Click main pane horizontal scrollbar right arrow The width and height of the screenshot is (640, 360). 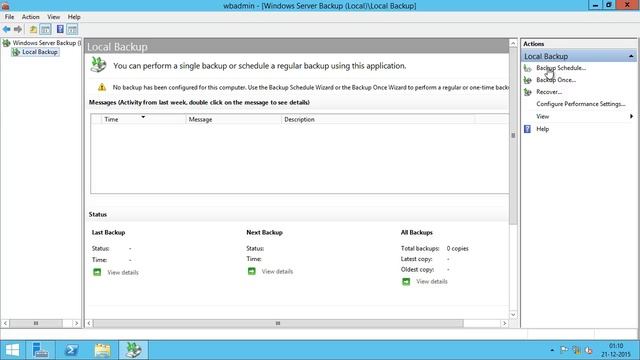pyautogui.click(x=504, y=323)
